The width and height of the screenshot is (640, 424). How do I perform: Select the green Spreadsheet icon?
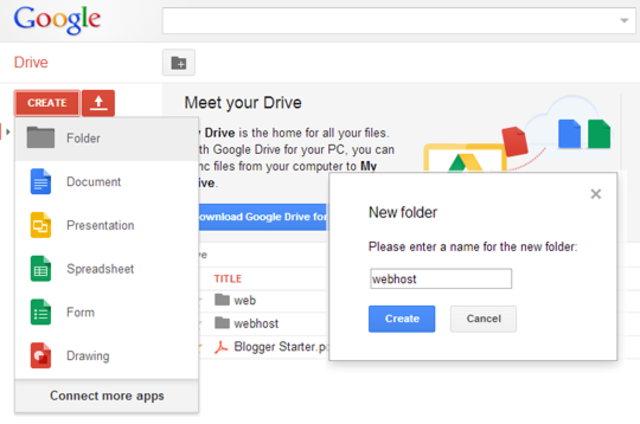pos(40,269)
